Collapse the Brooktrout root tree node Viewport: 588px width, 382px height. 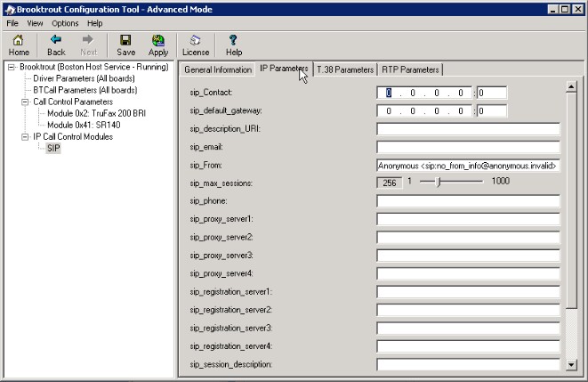click(x=12, y=67)
